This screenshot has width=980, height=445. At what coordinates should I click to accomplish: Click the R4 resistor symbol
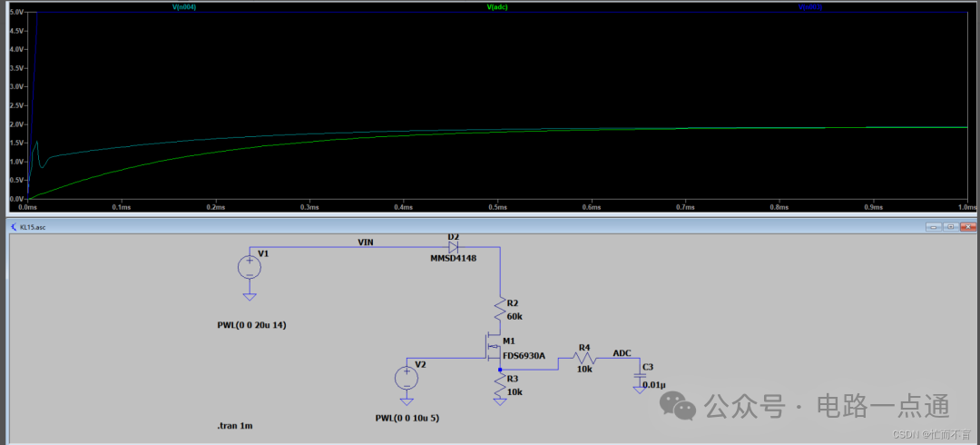pyautogui.click(x=585, y=358)
